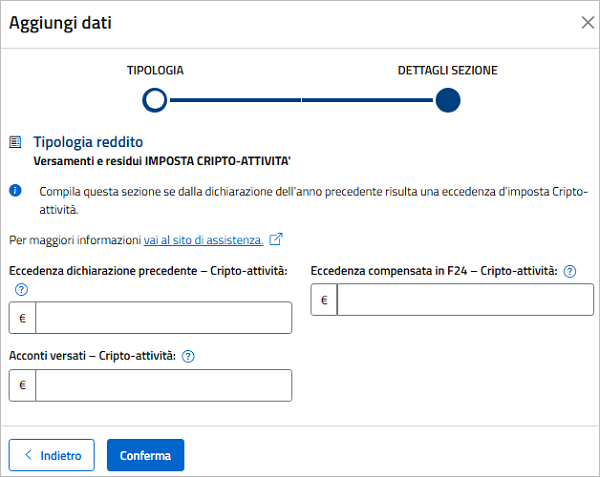The width and height of the screenshot is (600, 477).
Task: Click the Aggiungi dati dialog title
Action: [x=61, y=24]
